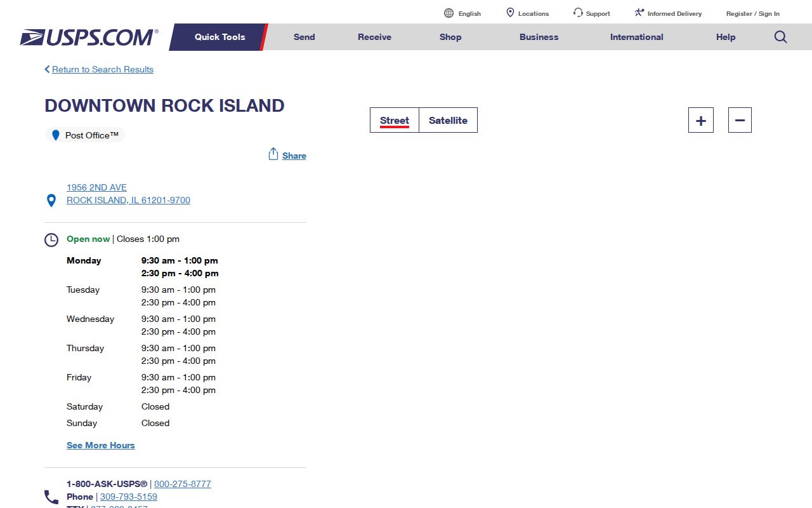
Task: Click the DOWNTOWN ROCK ISLAND heading
Action: tap(164, 105)
